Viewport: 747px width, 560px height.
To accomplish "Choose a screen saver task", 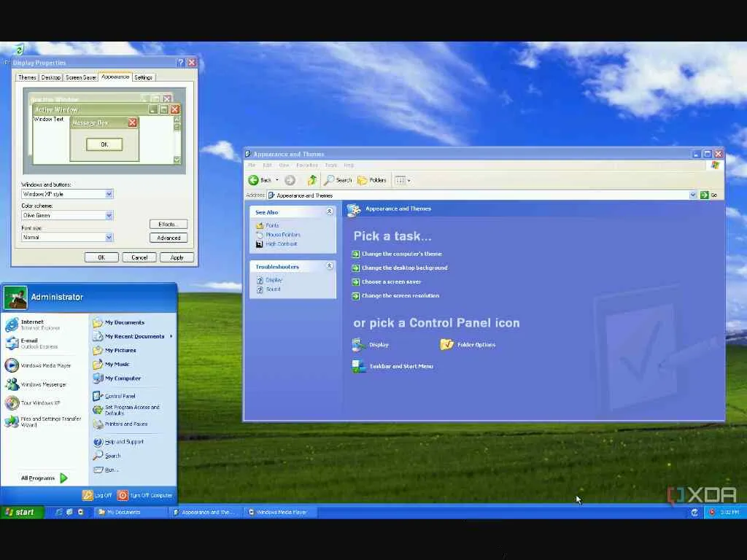I will coord(391,281).
